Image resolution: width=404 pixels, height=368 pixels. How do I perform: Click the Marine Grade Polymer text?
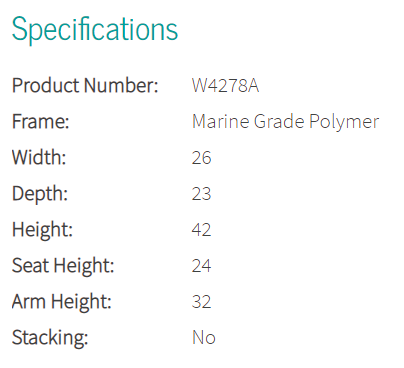286,122
